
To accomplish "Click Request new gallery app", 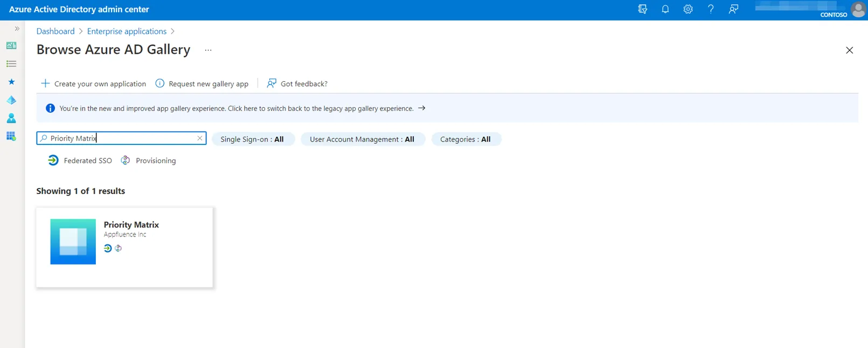I will point(202,83).
